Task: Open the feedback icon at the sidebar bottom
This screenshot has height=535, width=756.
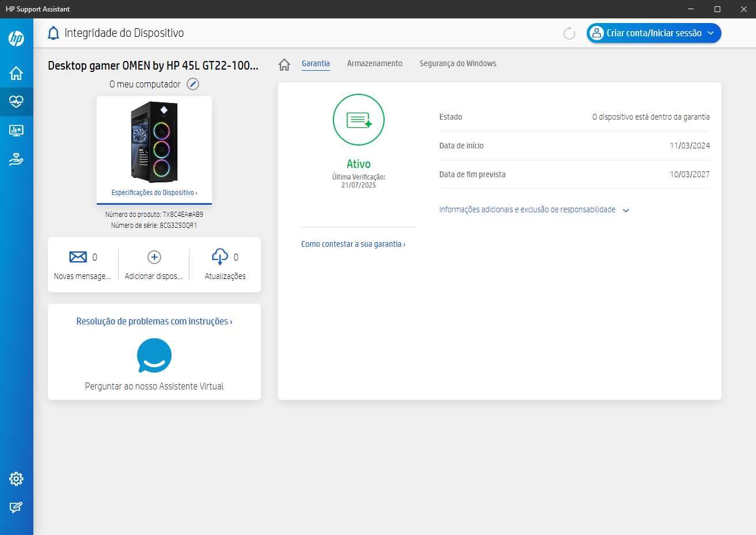Action: 16,507
